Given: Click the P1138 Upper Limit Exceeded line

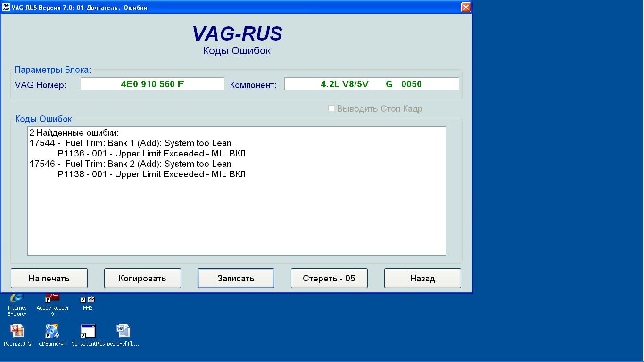Looking at the screenshot, I should pyautogui.click(x=151, y=174).
